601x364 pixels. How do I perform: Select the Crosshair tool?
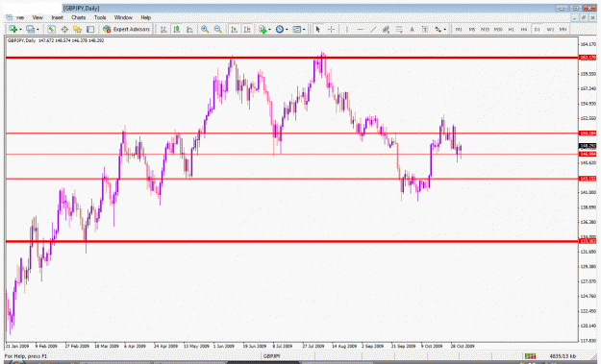click(332, 29)
